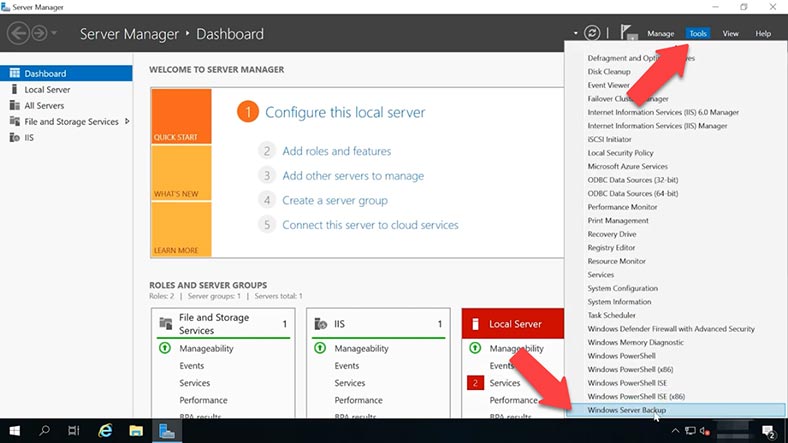Click the back navigation arrow
The height and width of the screenshot is (443, 788).
click(x=18, y=34)
